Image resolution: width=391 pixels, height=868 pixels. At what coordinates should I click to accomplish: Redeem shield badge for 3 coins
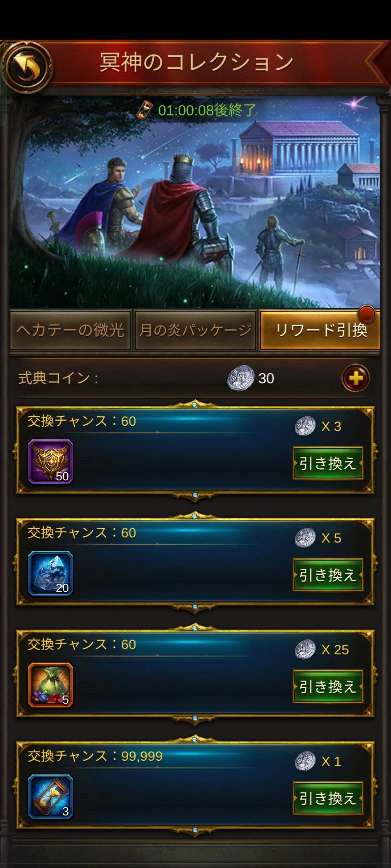[328, 463]
